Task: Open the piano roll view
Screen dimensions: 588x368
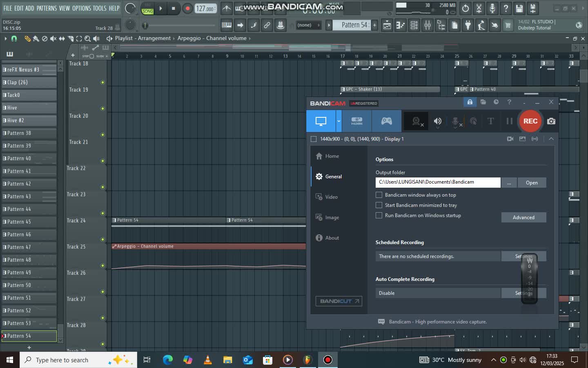Action: pyautogui.click(x=401, y=25)
